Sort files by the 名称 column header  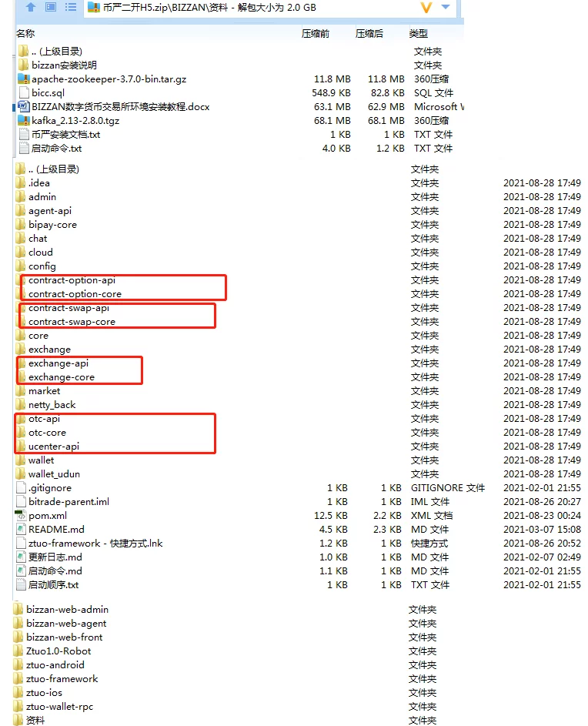[x=25, y=33]
